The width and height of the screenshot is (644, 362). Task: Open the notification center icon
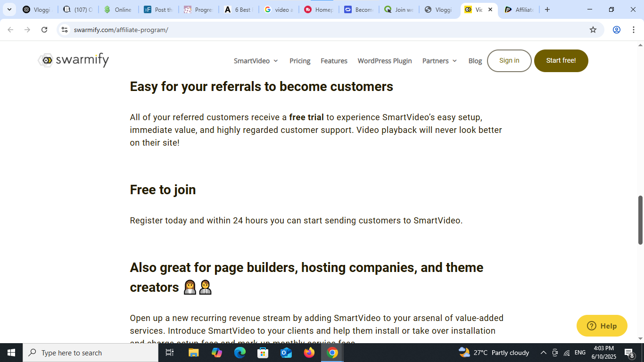(629, 353)
